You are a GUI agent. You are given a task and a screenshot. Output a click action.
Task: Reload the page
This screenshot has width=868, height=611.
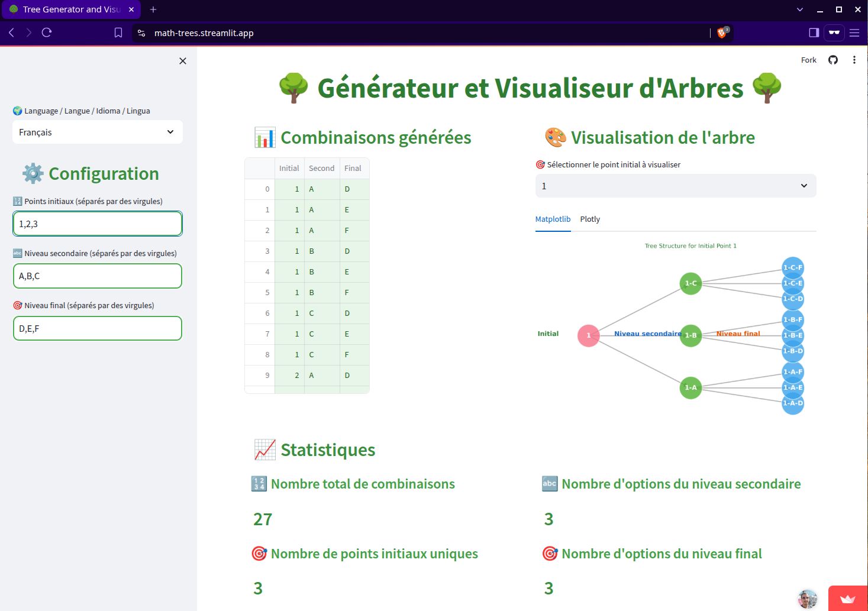(x=47, y=33)
